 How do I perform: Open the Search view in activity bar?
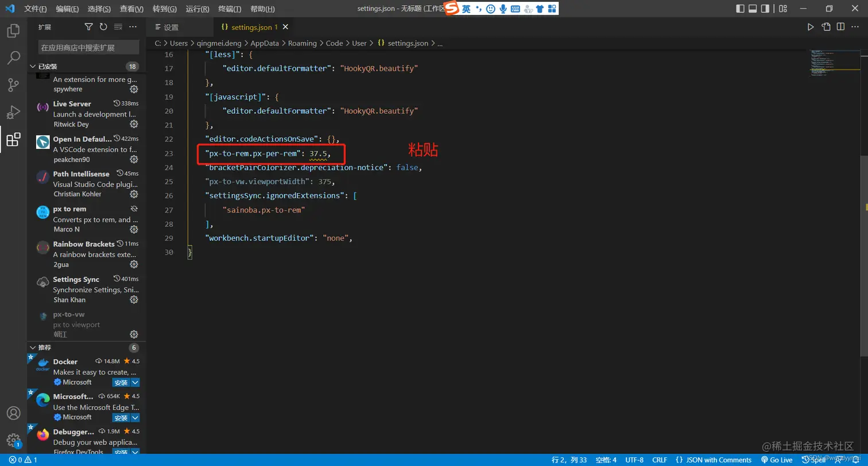coord(13,57)
